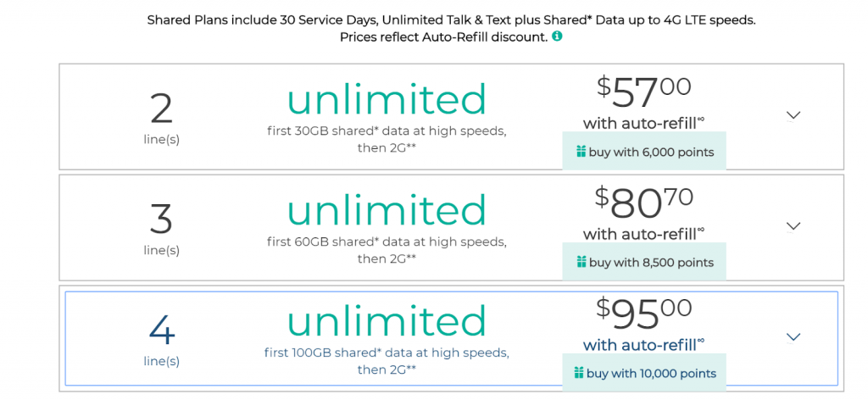Screen dimensions: 868x400
Task: Click gift icon beside 8,500 points
Action: pyautogui.click(x=581, y=262)
